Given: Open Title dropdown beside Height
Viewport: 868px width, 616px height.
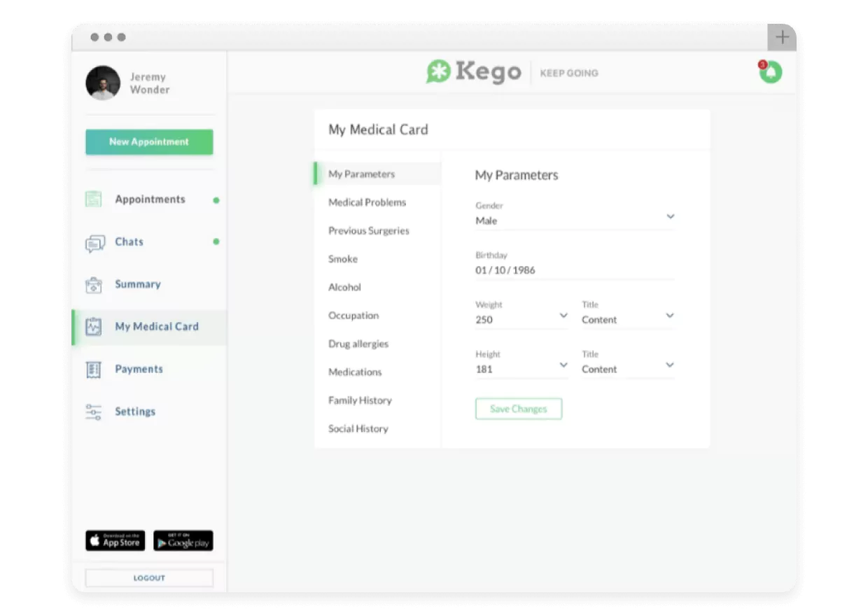Looking at the screenshot, I should click(x=628, y=364).
